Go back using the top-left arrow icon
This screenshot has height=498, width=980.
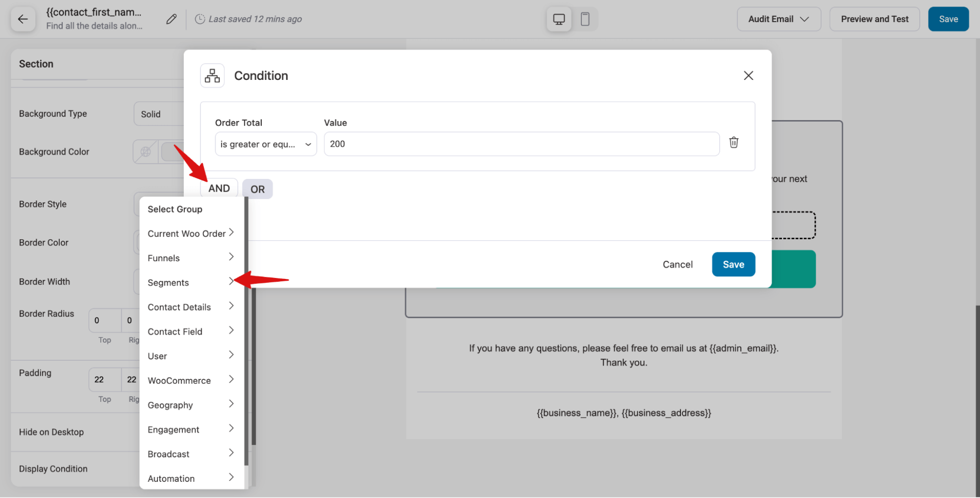[23, 19]
